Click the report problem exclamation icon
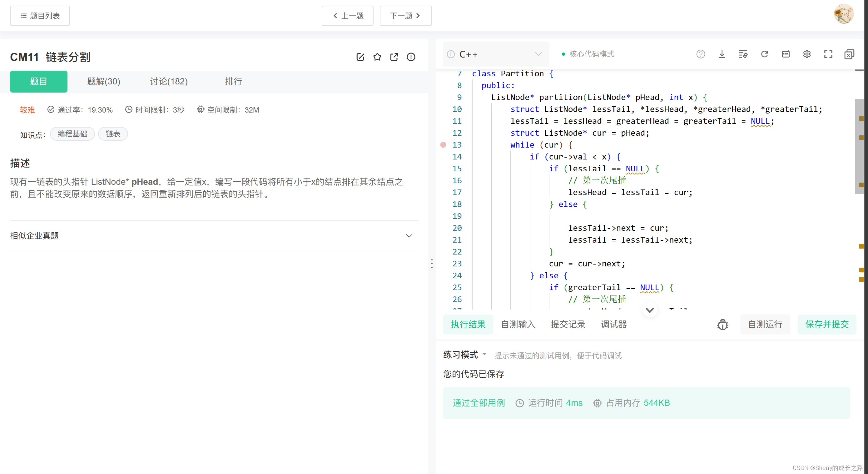The height and width of the screenshot is (474, 868). pos(411,57)
